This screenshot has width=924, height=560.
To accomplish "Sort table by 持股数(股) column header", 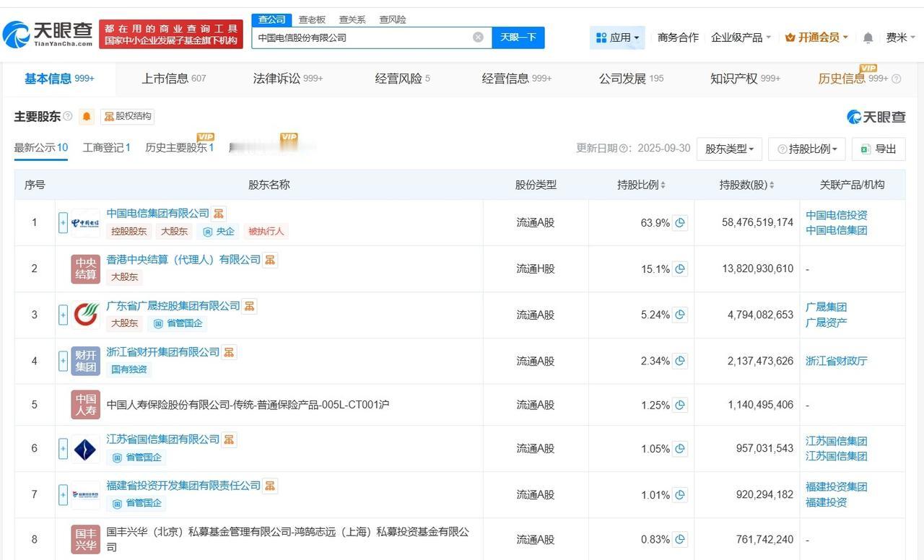I will pos(746,185).
